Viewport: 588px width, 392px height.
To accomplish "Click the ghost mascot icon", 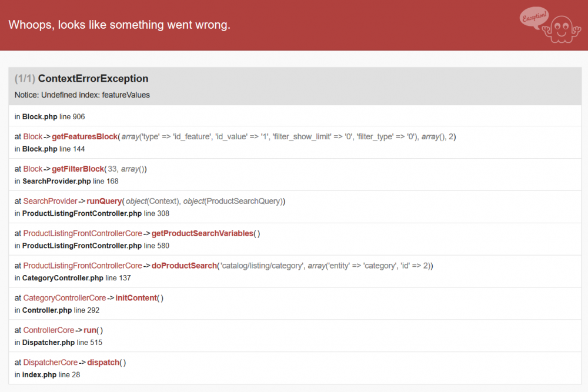I will point(562,28).
